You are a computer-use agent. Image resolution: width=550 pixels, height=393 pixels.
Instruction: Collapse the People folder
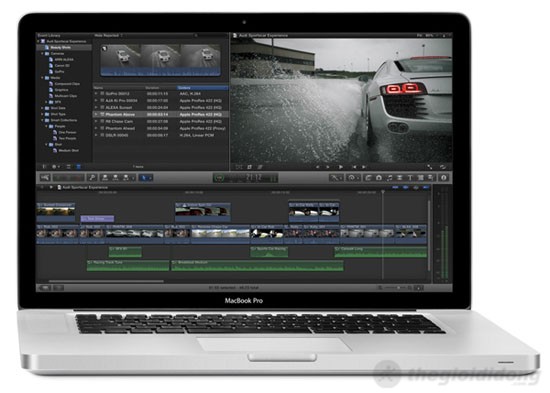click(x=46, y=126)
